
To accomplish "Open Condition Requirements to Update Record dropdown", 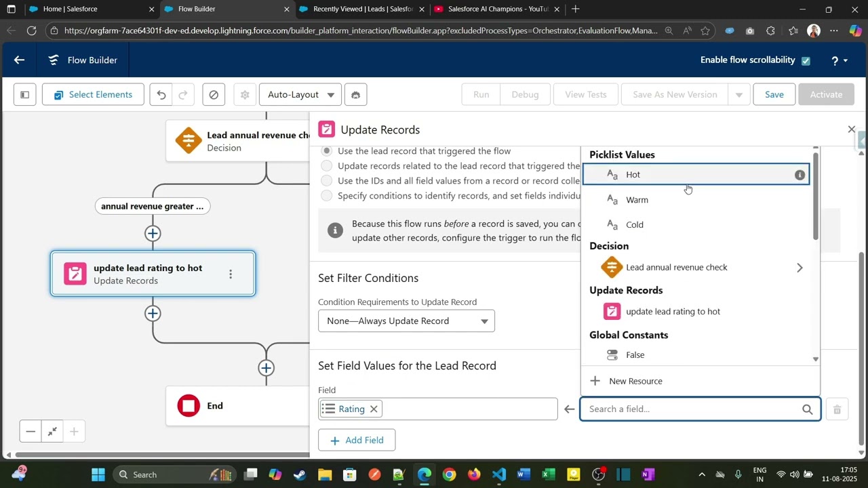I will 406,321.
